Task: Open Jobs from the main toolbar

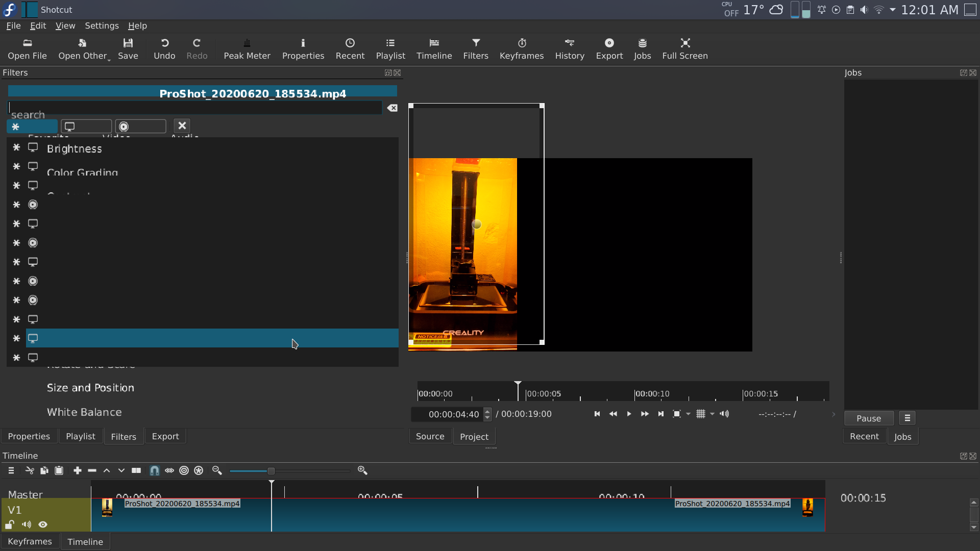Action: point(642,48)
